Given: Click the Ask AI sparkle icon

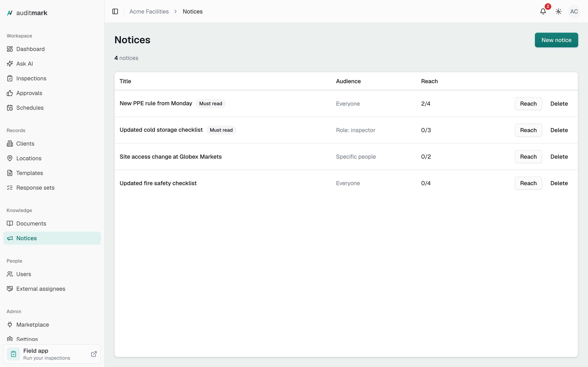Looking at the screenshot, I should (10, 64).
